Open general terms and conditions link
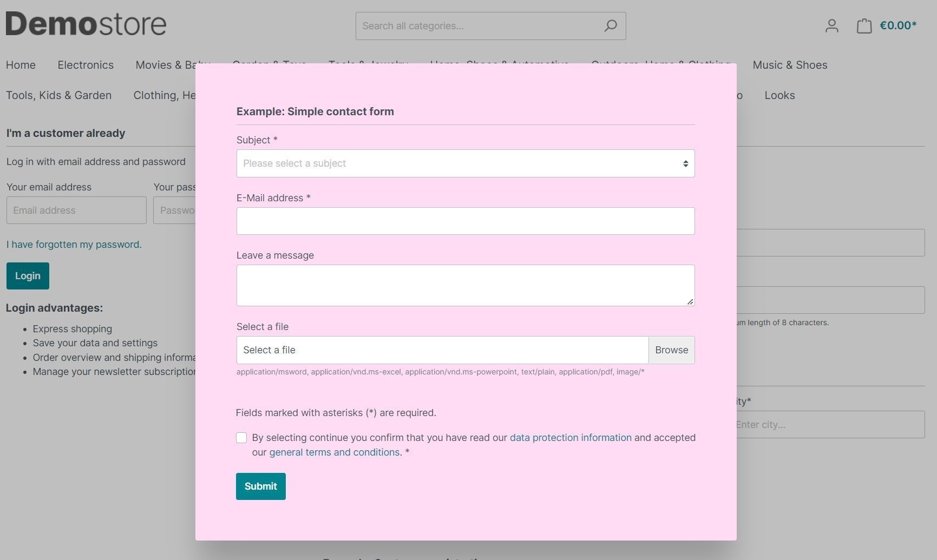Image resolution: width=937 pixels, height=560 pixels. [x=334, y=452]
